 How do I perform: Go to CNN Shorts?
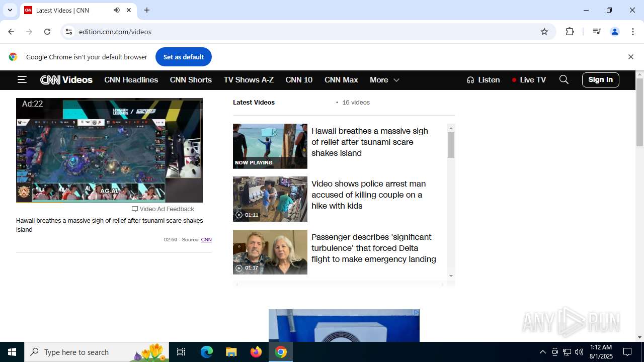[x=191, y=80]
